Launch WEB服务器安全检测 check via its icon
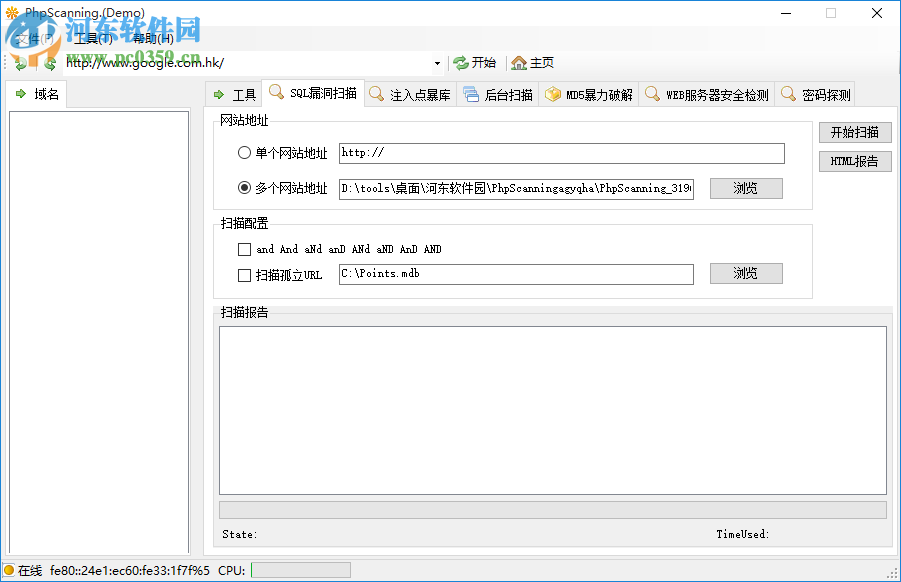The image size is (901, 582). pyautogui.click(x=653, y=93)
